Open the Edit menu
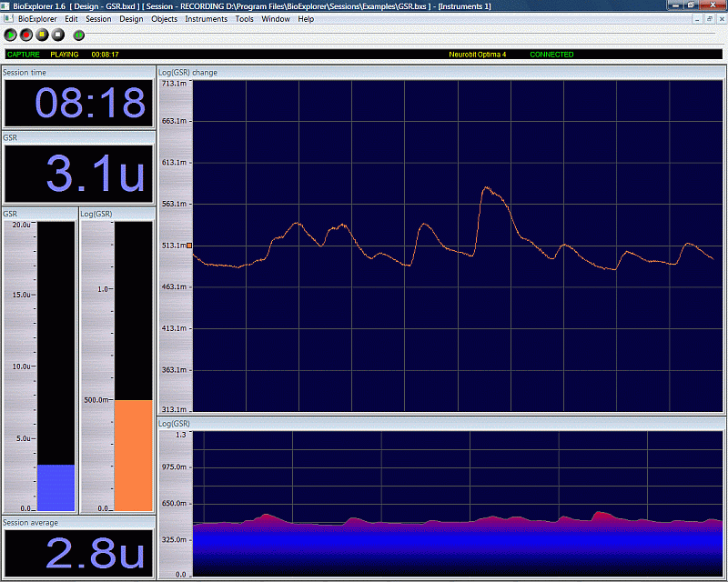Viewport: 728px width, 582px height. tap(71, 19)
